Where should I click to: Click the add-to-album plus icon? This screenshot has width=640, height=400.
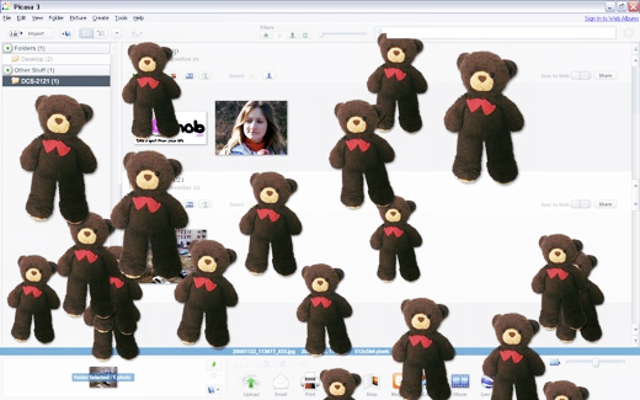tap(66, 33)
